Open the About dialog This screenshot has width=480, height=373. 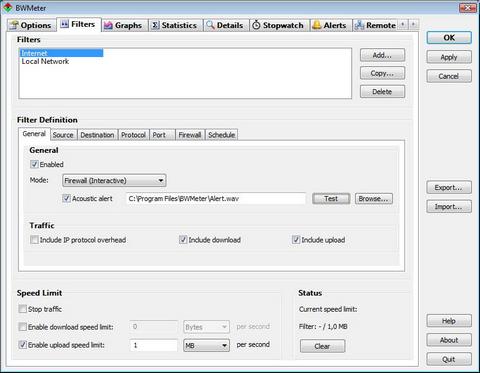[x=449, y=340]
